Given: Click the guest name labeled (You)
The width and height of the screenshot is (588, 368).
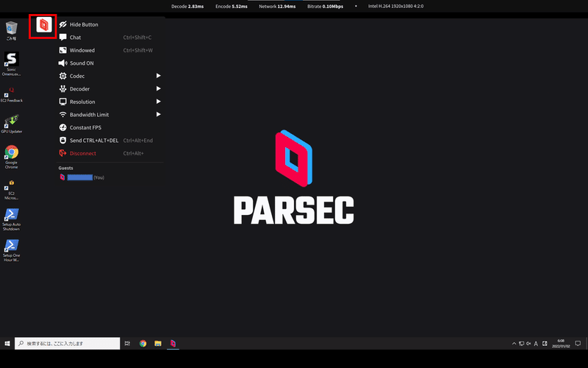Looking at the screenshot, I should pyautogui.click(x=86, y=177).
